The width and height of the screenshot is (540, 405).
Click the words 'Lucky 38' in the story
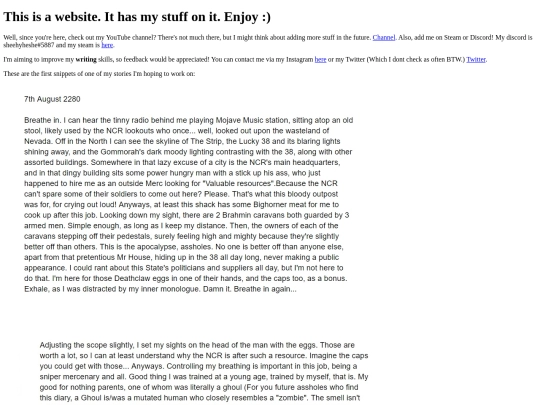point(256,141)
